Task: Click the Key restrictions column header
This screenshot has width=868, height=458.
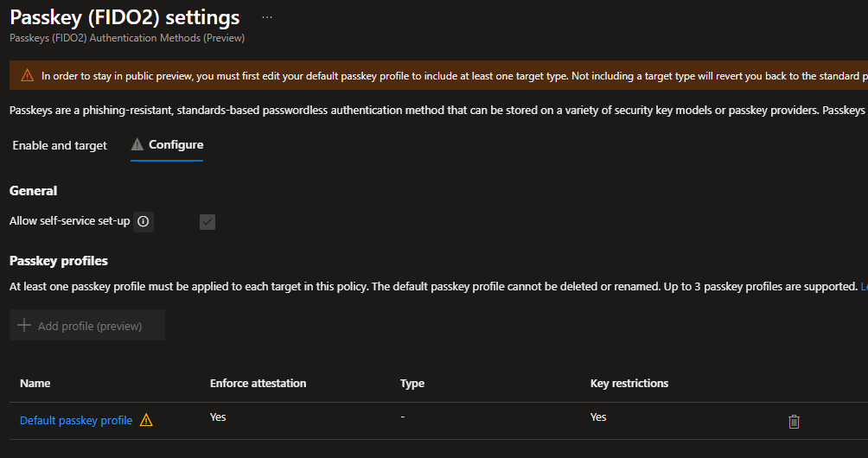Action: 629,384
